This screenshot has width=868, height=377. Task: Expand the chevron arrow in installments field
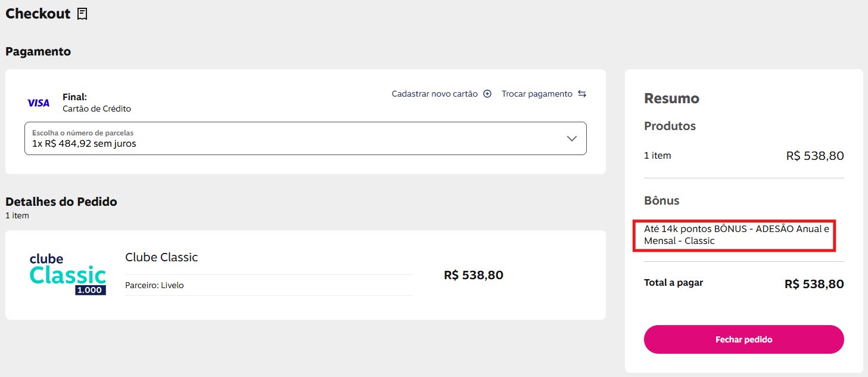pyautogui.click(x=572, y=138)
